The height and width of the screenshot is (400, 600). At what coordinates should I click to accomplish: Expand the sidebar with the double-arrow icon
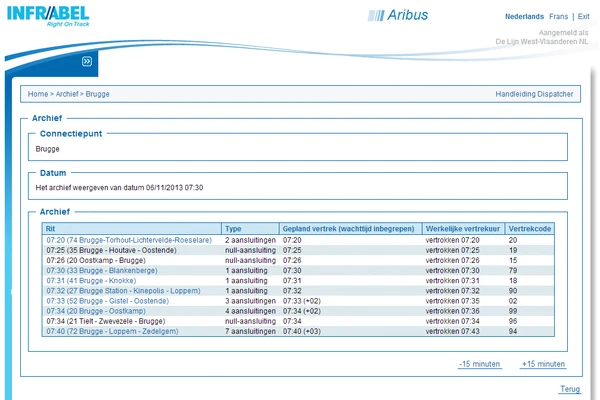pos(87,61)
